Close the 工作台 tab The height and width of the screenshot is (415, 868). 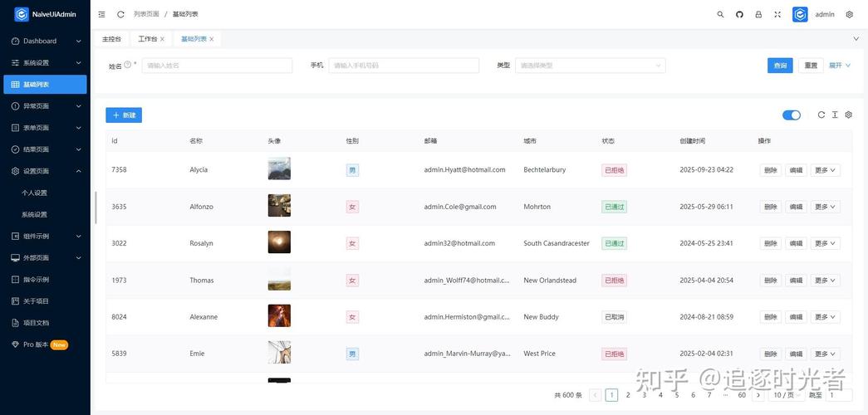(x=162, y=39)
